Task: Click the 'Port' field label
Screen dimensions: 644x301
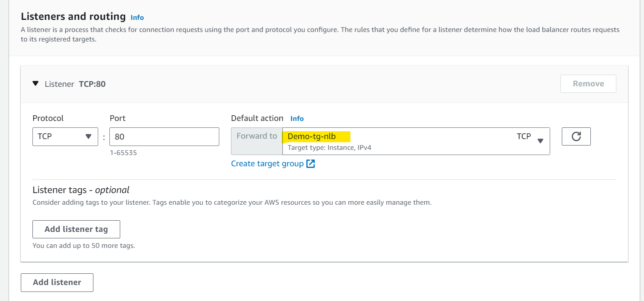Action: (118, 118)
